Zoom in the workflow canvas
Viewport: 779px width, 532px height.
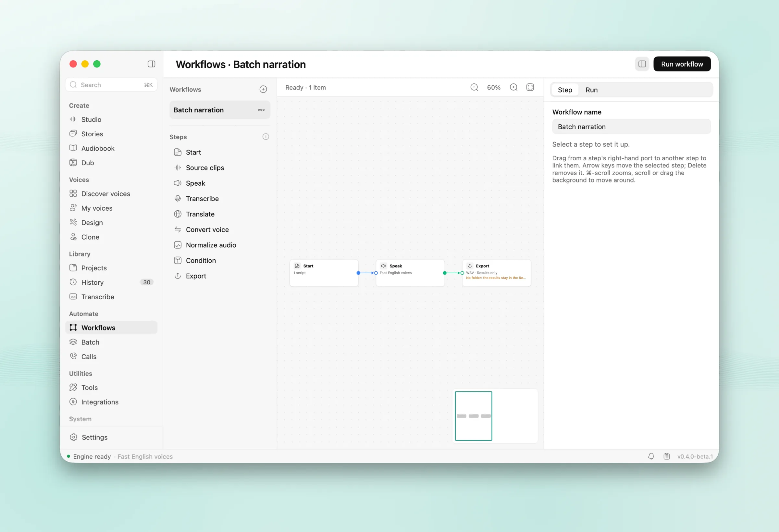(513, 88)
